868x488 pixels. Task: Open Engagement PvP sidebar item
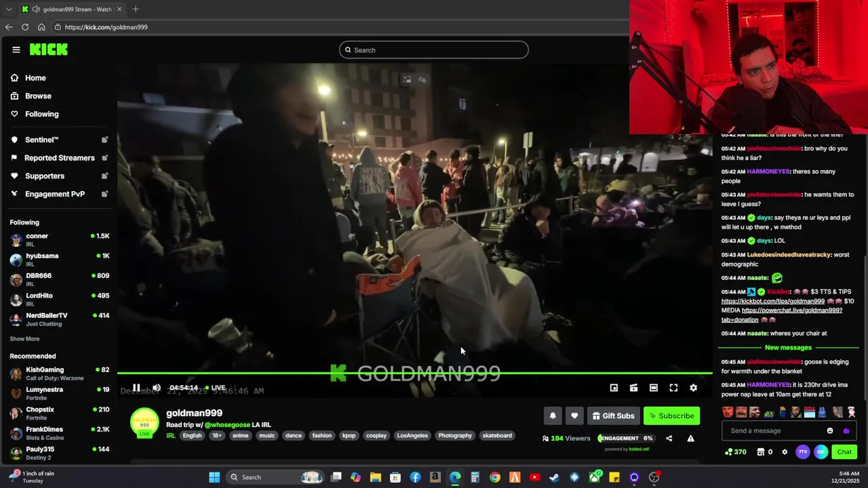[x=59, y=194]
